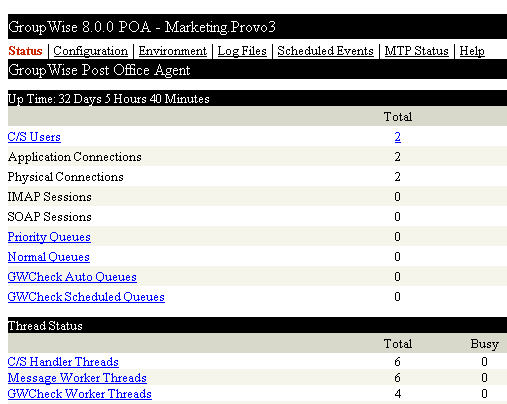Open the Status tab
Image resolution: width=507 pixels, height=404 pixels.
point(25,51)
